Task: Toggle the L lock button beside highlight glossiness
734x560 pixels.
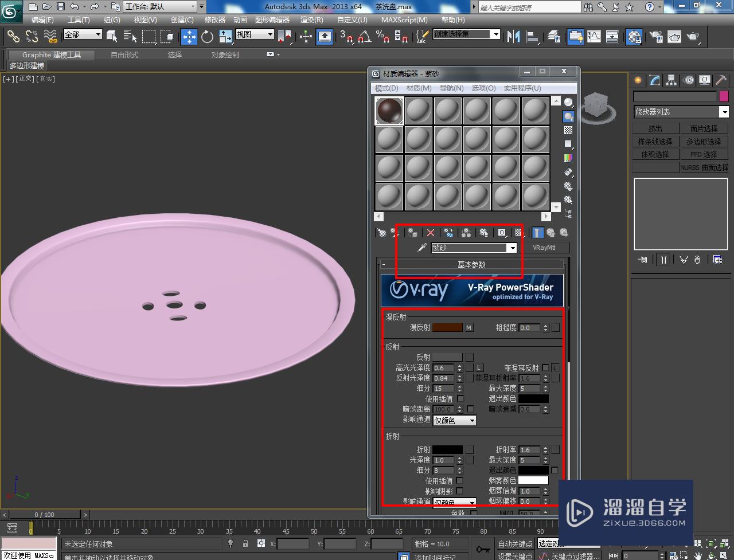Action: (479, 368)
